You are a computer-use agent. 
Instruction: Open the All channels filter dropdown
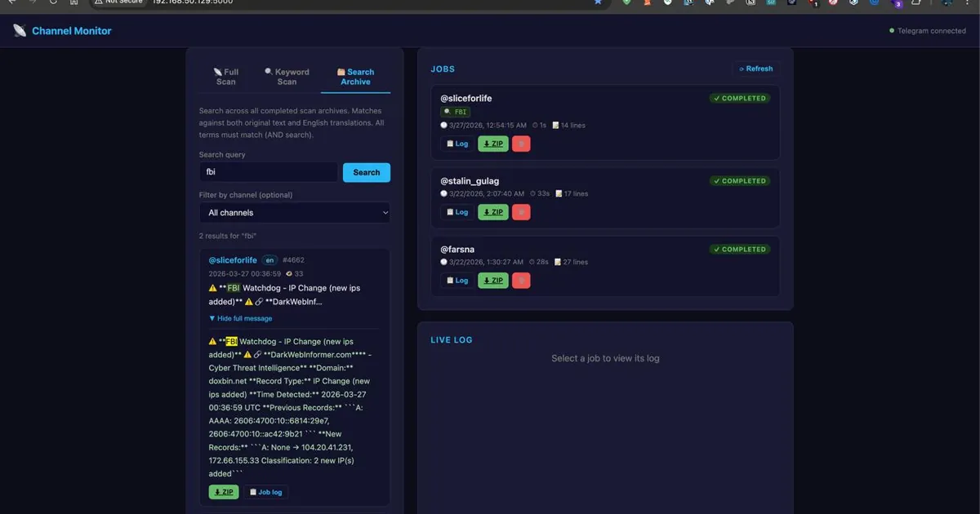coord(294,212)
